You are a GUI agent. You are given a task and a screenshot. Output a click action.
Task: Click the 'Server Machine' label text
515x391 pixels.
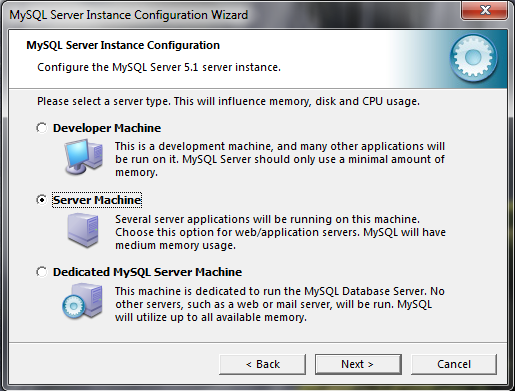[x=97, y=200]
